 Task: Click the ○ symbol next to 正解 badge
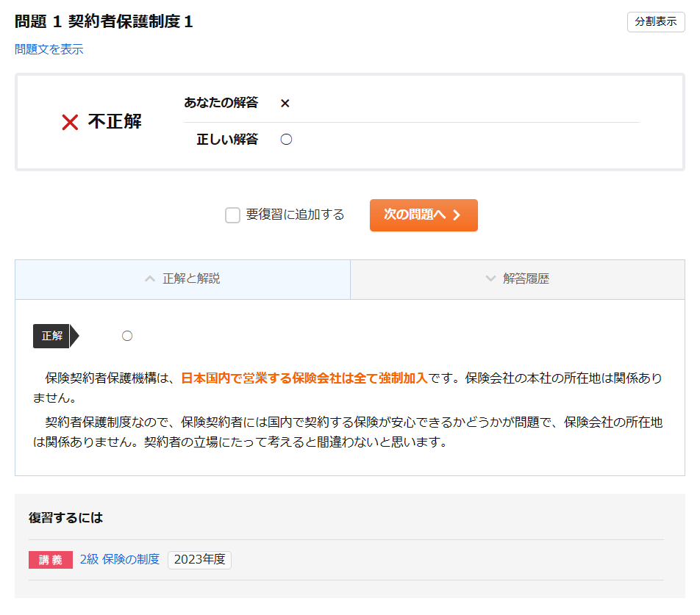coord(127,336)
